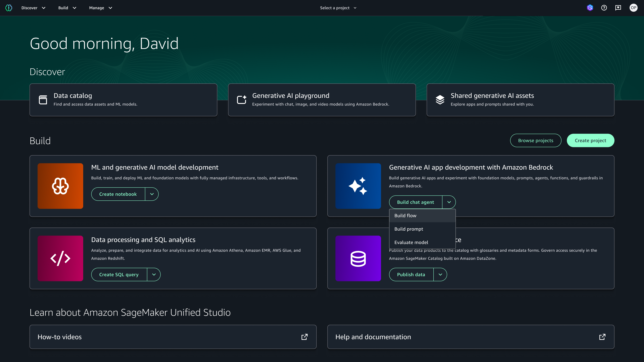Click the OP profile avatar
Viewport: 644px width, 362px height.
[x=634, y=8]
